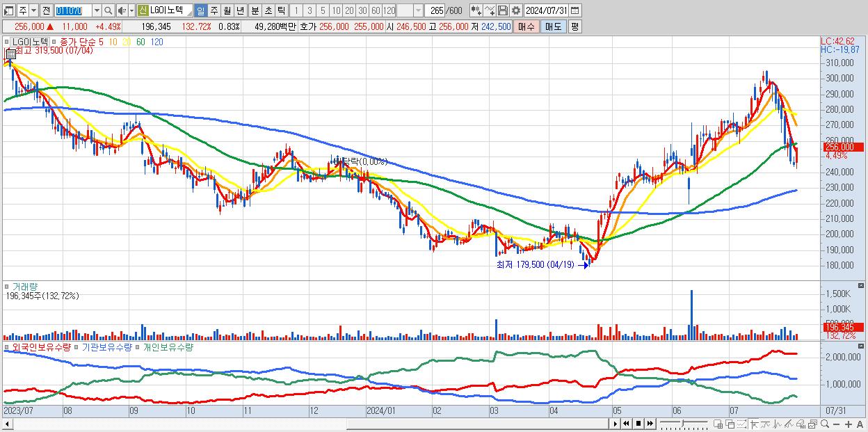The width and height of the screenshot is (868, 432).
Task: Click the 60 moving average legend
Action: click(140, 42)
